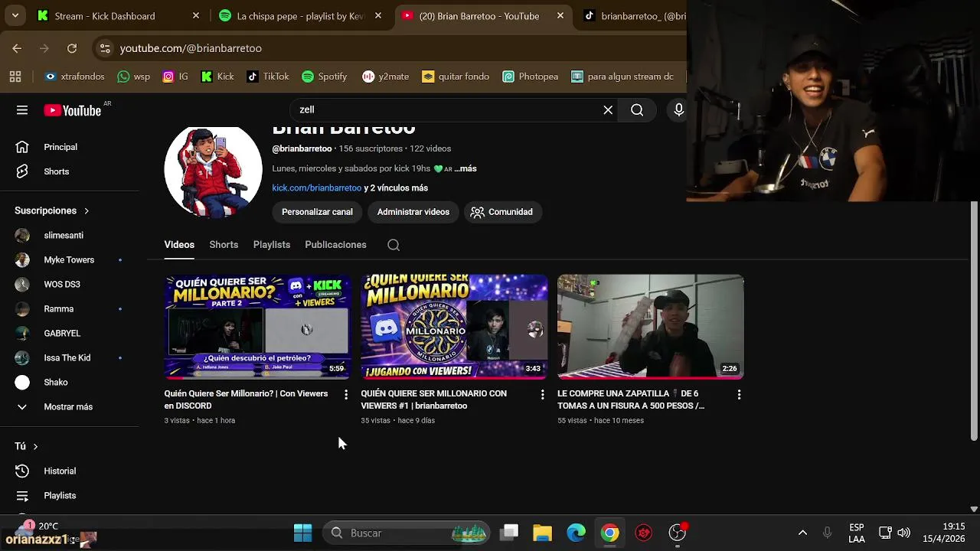Viewport: 980px width, 551px height.
Task: Open the YouTube hamburger guide menu
Action: coord(22,110)
